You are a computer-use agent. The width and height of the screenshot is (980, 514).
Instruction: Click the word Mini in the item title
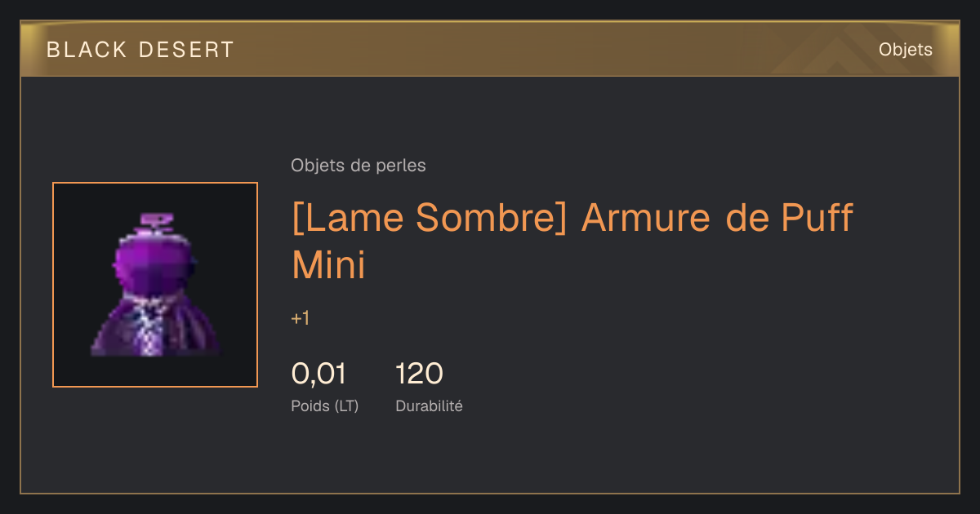pyautogui.click(x=328, y=265)
